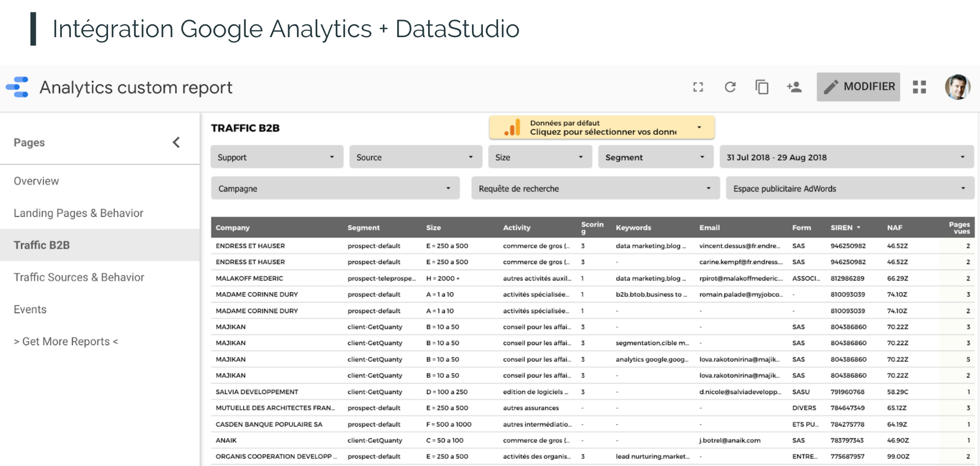Screen dimensions: 980x466
Task: Sort by the Keywords column header
Action: 633,228
